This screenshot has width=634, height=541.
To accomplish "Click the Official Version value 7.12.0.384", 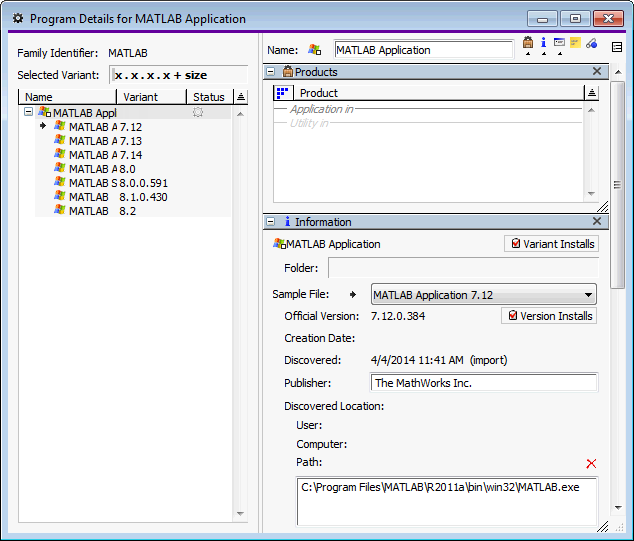I will (398, 316).
